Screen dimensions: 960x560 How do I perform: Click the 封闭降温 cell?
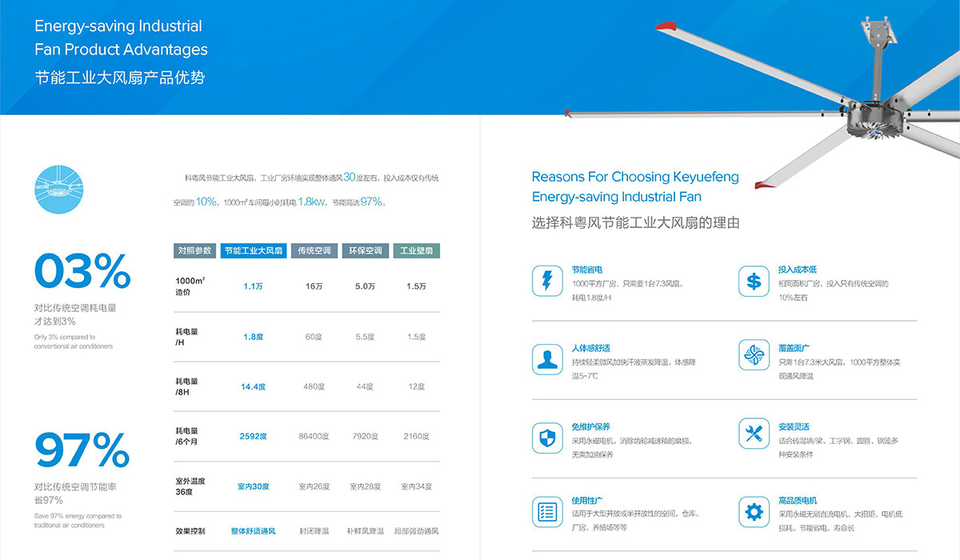pyautogui.click(x=314, y=531)
